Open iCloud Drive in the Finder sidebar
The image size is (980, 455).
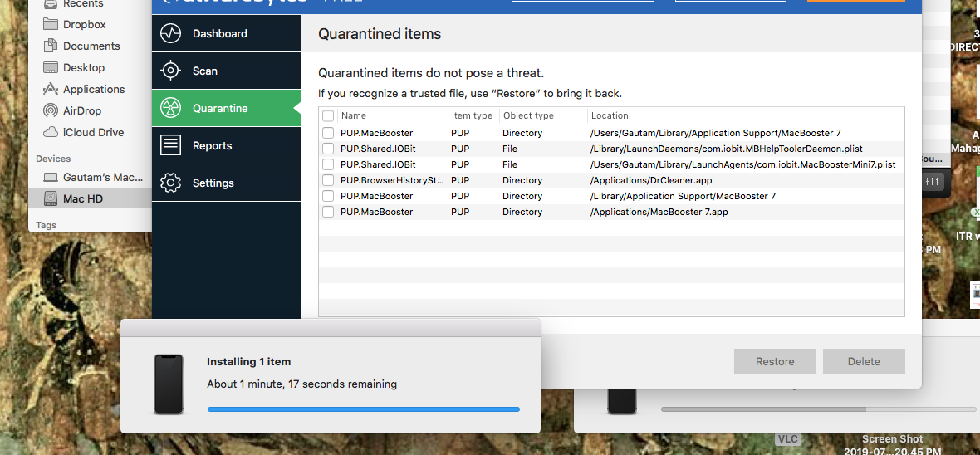click(93, 133)
